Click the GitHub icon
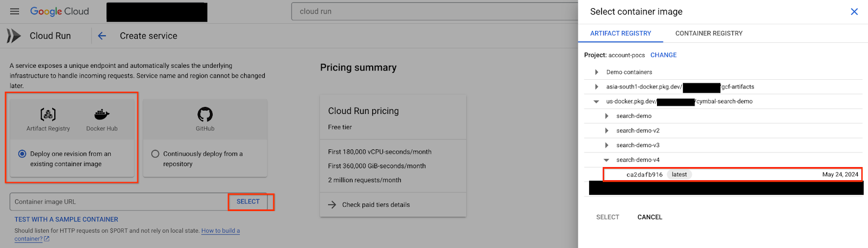 coord(205,115)
